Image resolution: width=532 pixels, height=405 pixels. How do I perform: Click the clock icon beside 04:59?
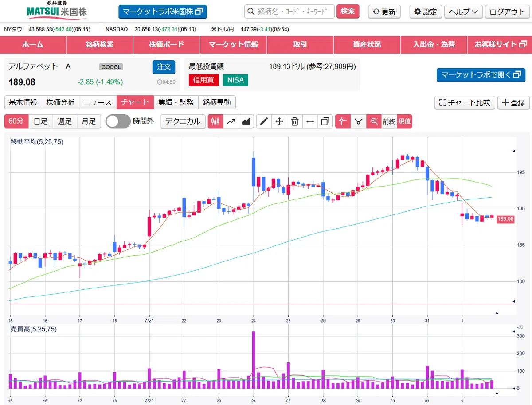160,82
